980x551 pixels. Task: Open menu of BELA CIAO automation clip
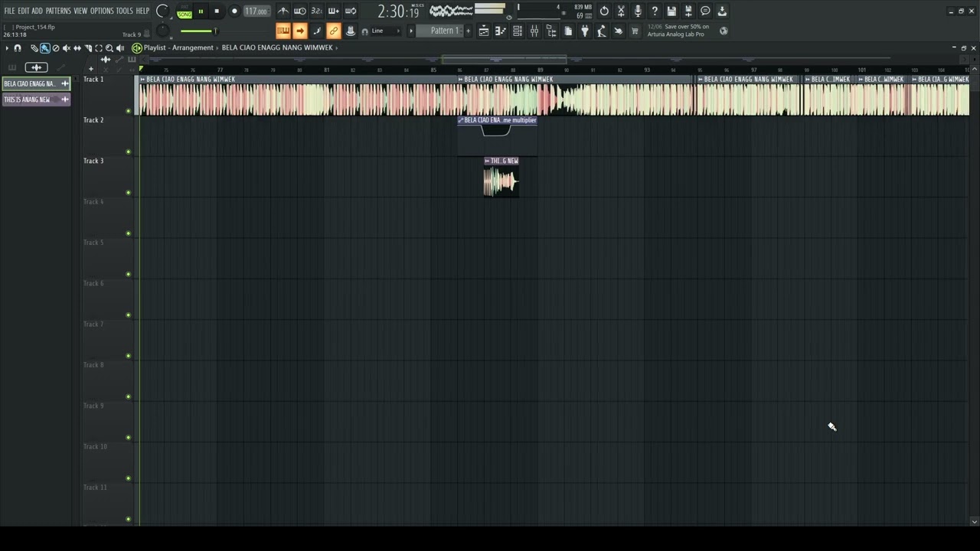click(461, 121)
